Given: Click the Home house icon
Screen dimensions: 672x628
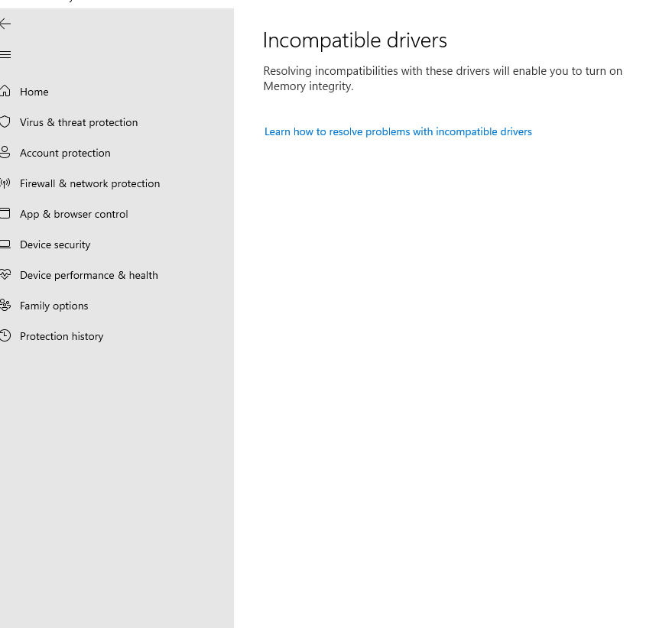Looking at the screenshot, I should pos(5,91).
